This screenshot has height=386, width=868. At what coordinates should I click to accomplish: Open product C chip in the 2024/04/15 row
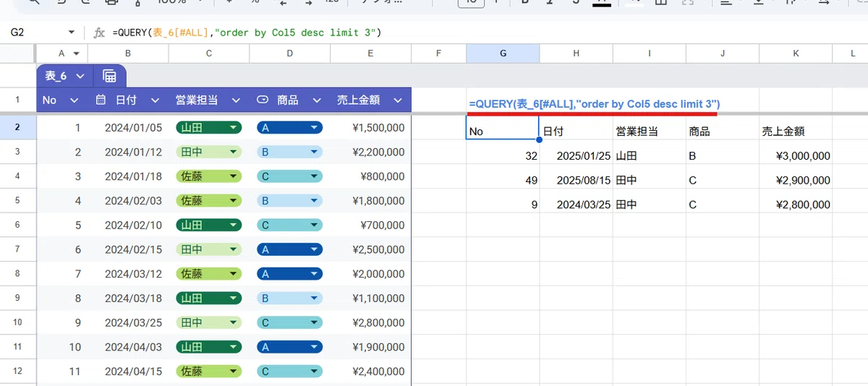click(x=289, y=372)
